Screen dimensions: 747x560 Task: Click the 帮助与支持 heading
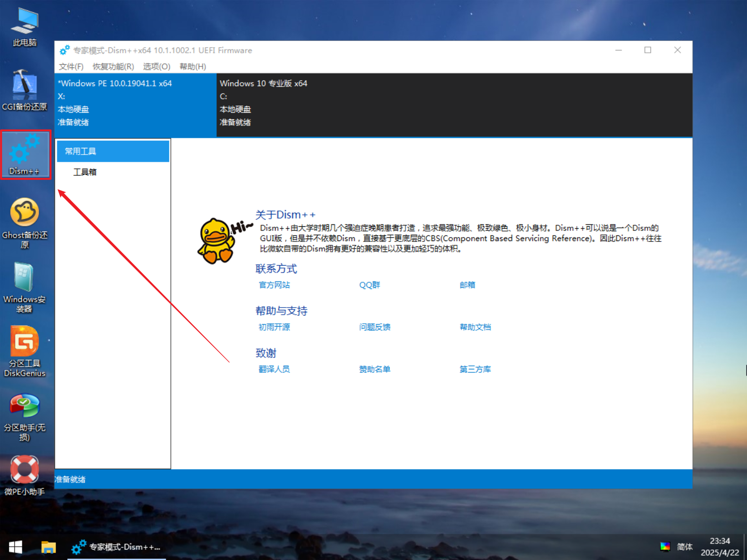tap(282, 311)
